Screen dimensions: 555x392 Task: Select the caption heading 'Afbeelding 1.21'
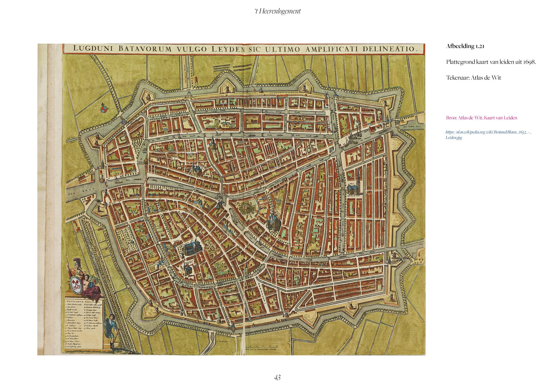pos(465,46)
